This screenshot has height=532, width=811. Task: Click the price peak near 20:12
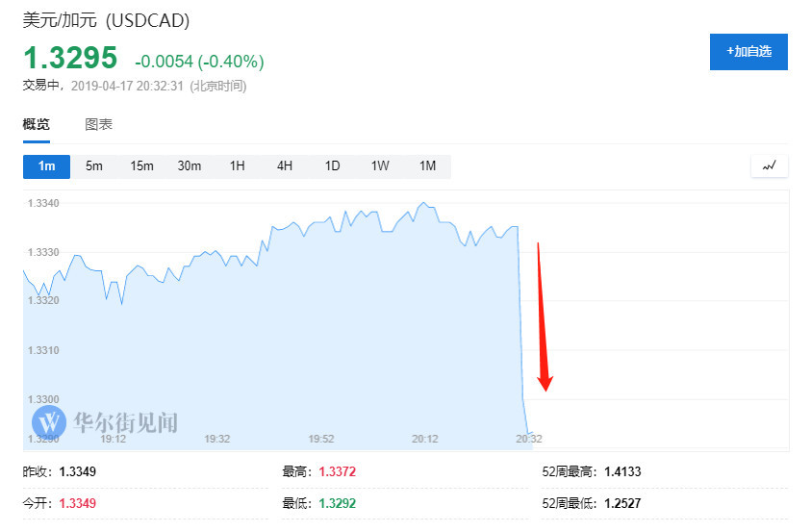click(x=424, y=203)
